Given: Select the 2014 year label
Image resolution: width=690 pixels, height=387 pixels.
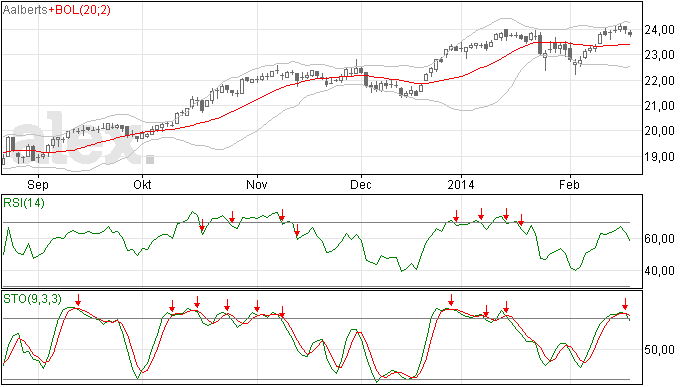Looking at the screenshot, I should pyautogui.click(x=461, y=184).
